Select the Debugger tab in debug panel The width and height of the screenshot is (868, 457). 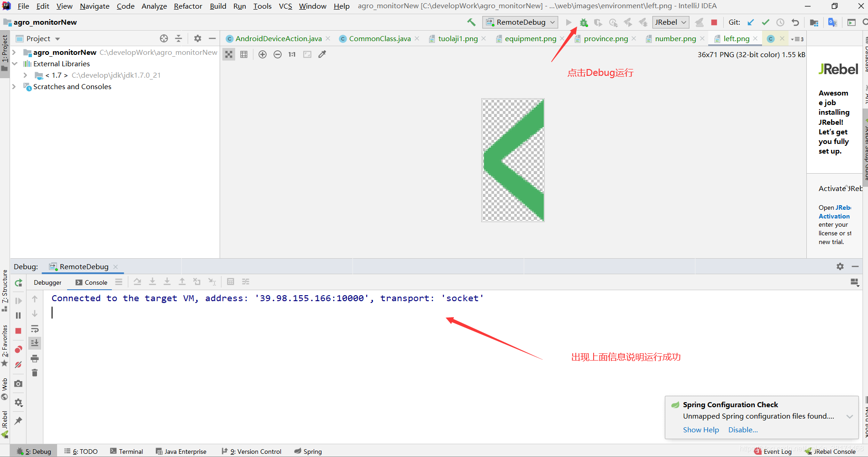[x=47, y=282]
